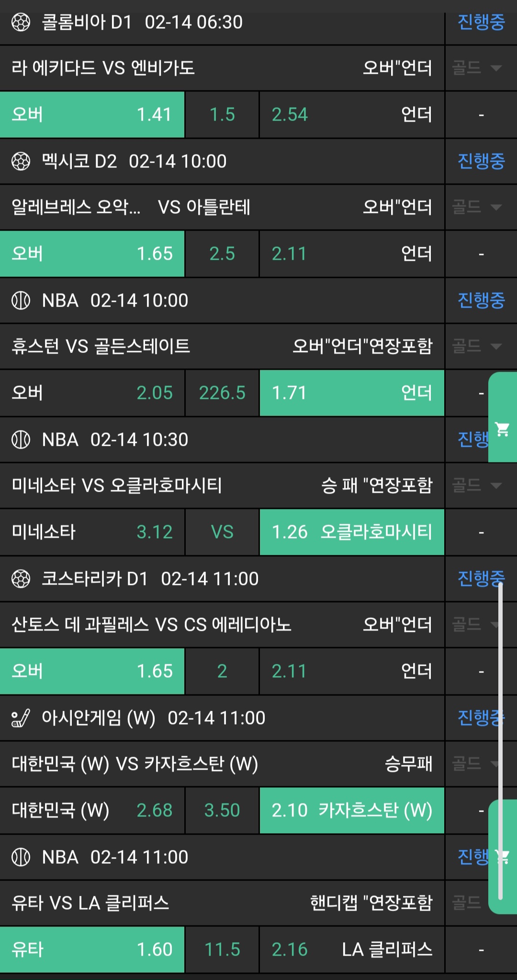
Task: Click basketball icon beside NBA 02-14 10:30
Action: point(21,440)
